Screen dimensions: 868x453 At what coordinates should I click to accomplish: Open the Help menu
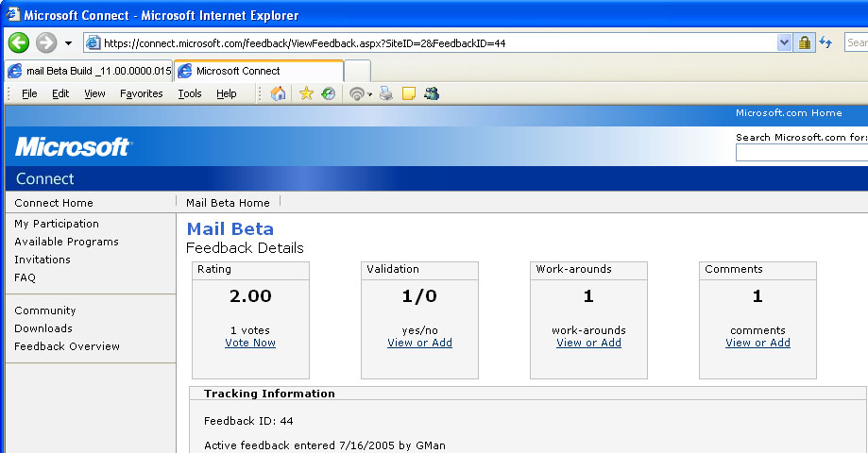[x=227, y=93]
